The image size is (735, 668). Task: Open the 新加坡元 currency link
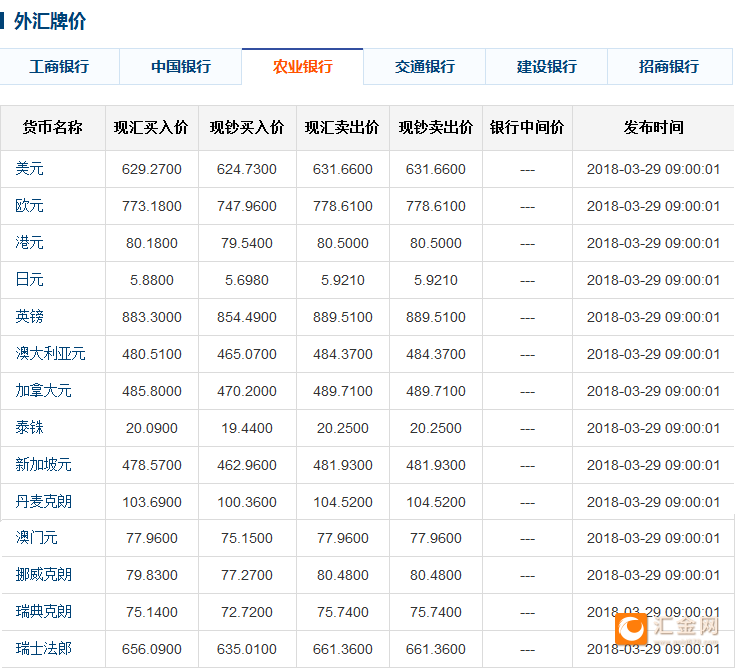tap(43, 465)
